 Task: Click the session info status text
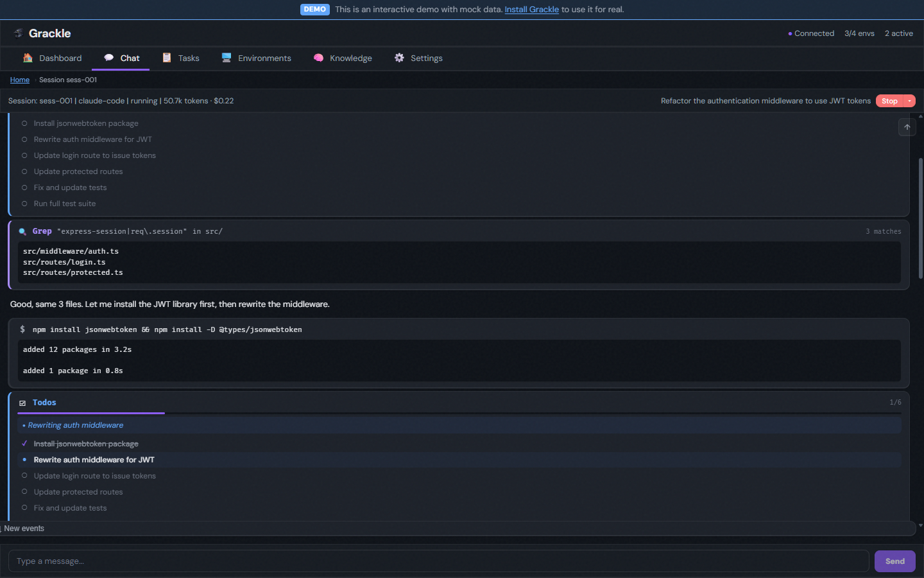[x=121, y=101]
